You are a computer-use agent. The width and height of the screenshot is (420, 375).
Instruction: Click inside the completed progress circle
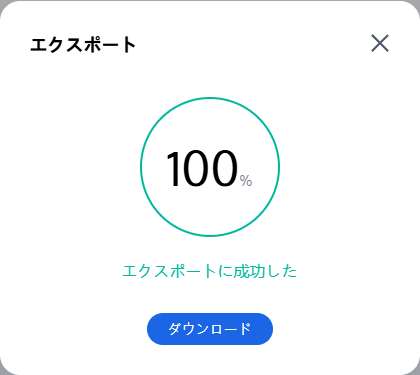point(210,167)
